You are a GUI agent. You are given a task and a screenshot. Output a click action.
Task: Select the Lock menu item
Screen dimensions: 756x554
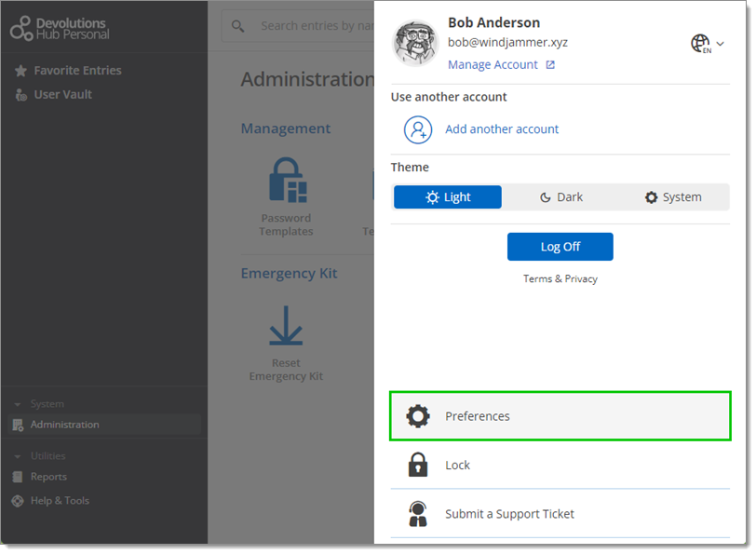[x=560, y=466]
